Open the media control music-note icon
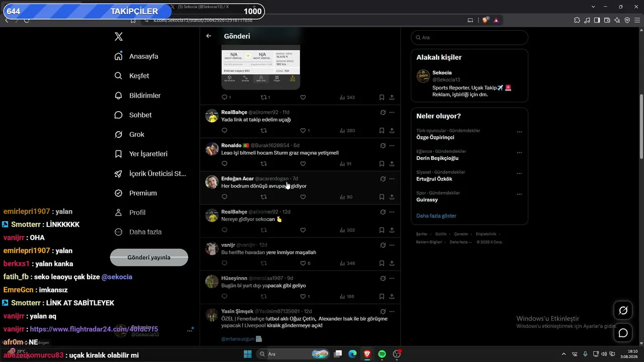Screen dimensions: 644x362 (x=587, y=20)
